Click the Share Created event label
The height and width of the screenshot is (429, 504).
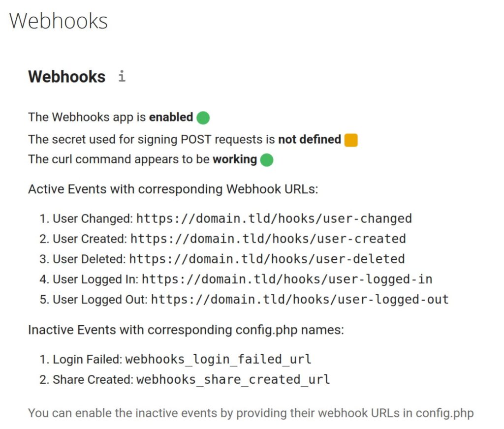93,379
